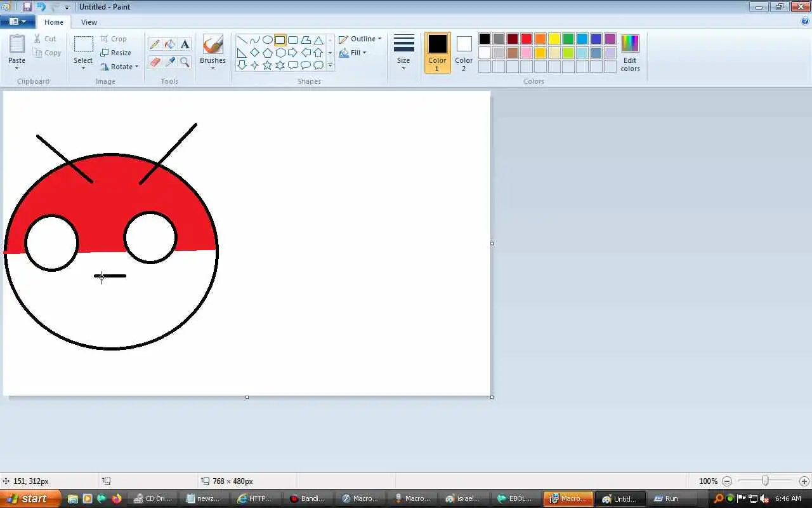This screenshot has height=508, width=812.
Task: Choose the Line shape
Action: tap(242, 40)
